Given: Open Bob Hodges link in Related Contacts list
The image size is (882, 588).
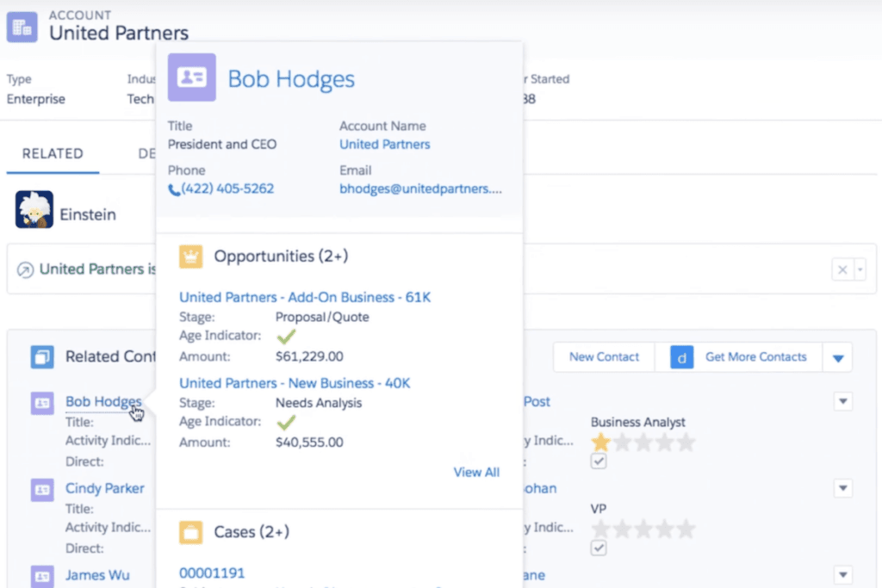Looking at the screenshot, I should tap(103, 401).
